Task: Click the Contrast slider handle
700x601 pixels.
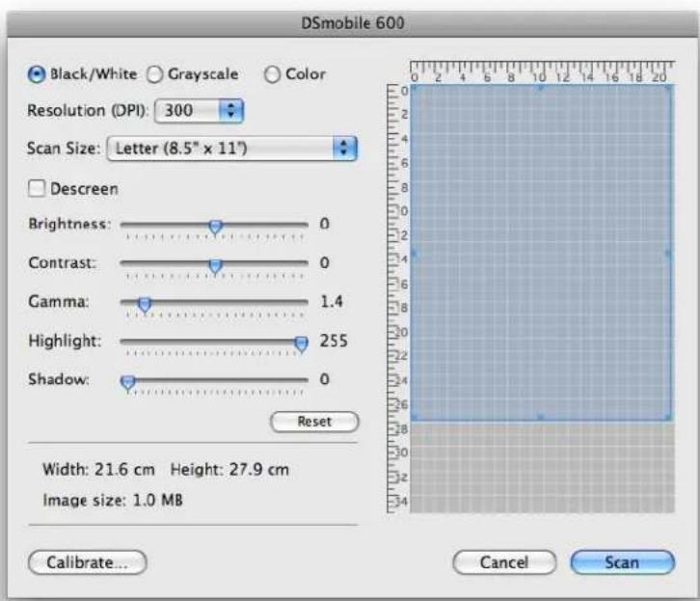Action: pyautogui.click(x=215, y=266)
